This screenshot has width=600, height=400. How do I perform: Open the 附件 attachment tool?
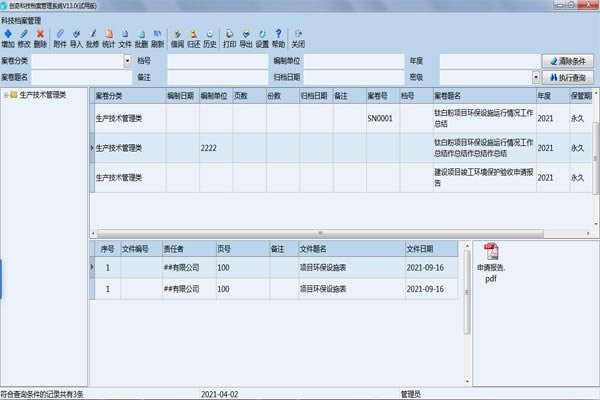click(60, 38)
